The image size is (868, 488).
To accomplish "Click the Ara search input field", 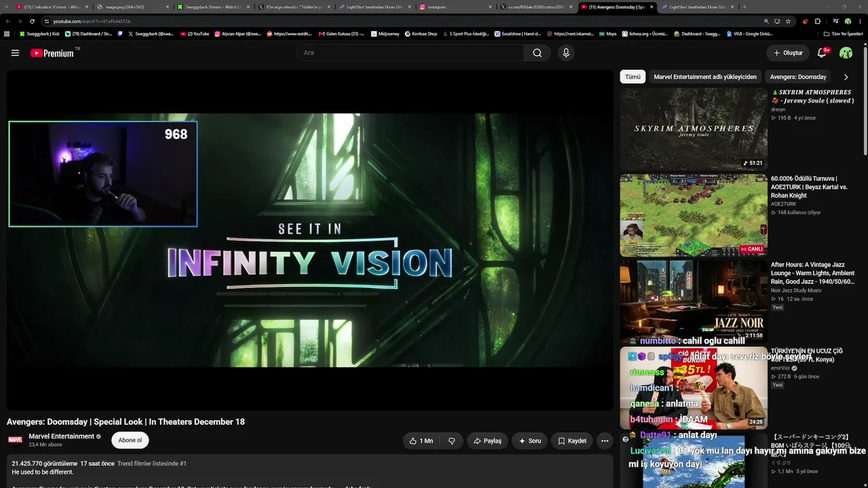I will [x=410, y=53].
